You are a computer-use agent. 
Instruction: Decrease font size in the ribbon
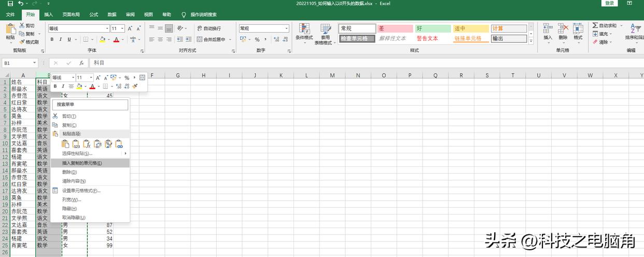tap(139, 28)
